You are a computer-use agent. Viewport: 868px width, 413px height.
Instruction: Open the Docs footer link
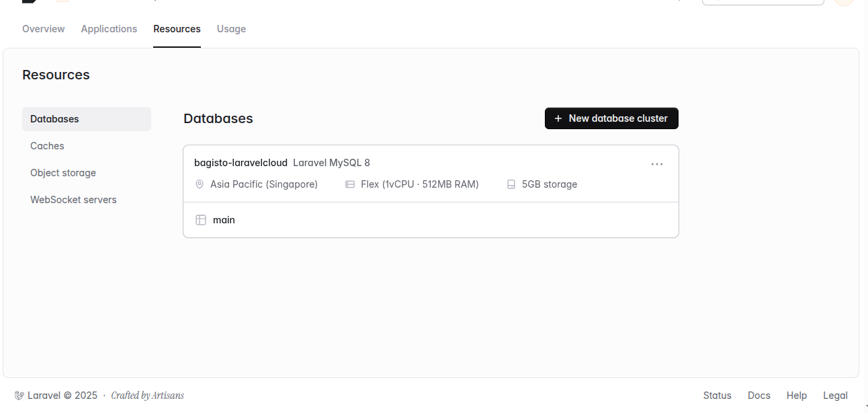(x=759, y=396)
